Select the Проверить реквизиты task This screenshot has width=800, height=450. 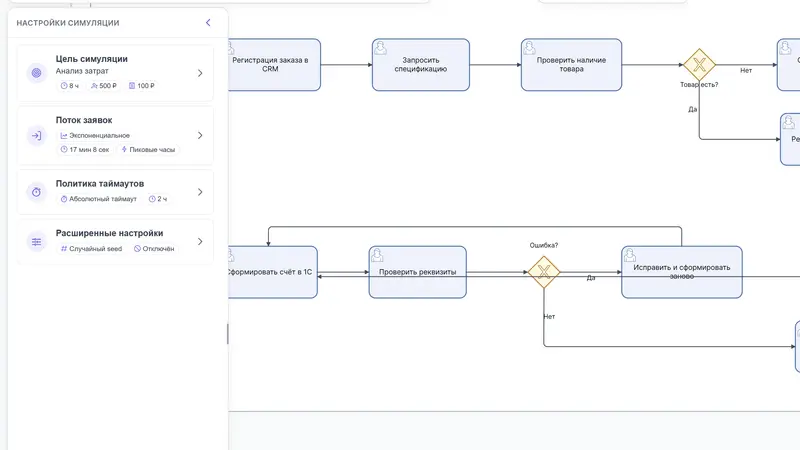pos(417,272)
